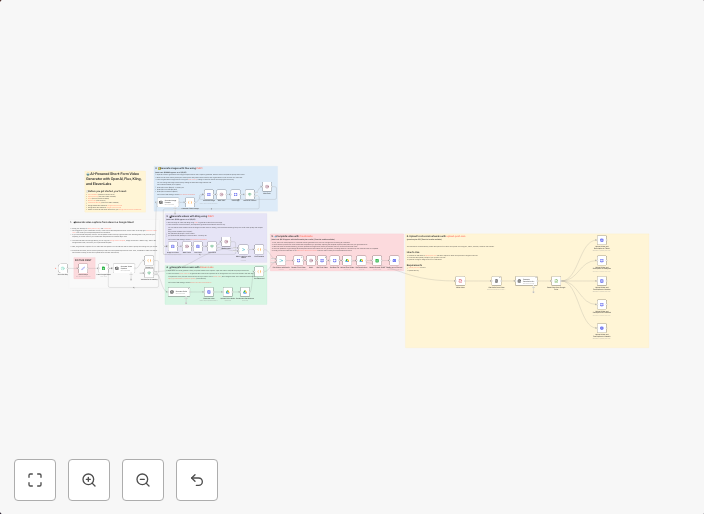The width and height of the screenshot is (704, 514).
Task: Click the AI-Powered Short-Form Video Generator title note
Action: (114, 179)
